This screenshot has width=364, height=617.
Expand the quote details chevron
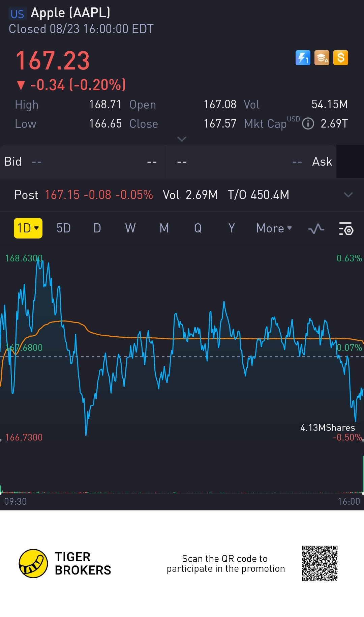pyautogui.click(x=182, y=139)
